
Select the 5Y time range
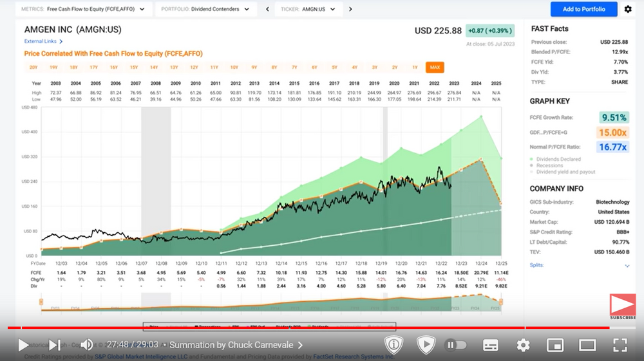point(335,68)
